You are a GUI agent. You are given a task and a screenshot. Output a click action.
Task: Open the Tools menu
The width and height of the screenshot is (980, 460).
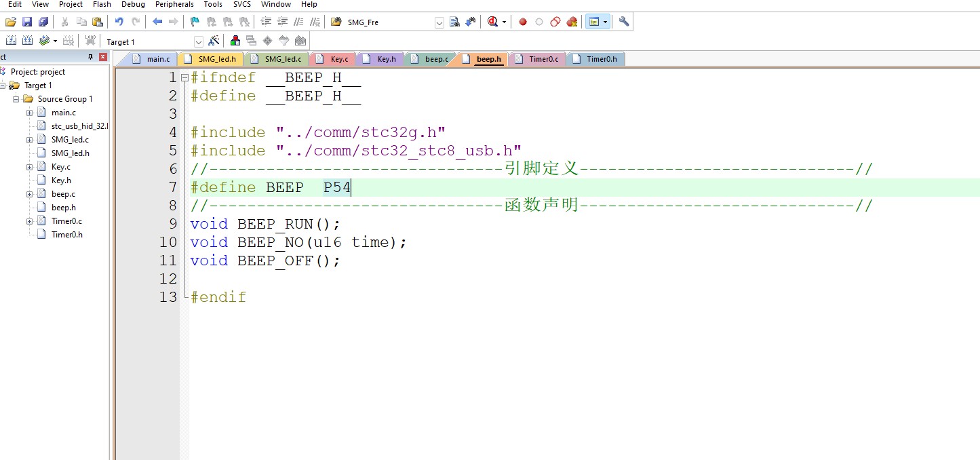213,4
